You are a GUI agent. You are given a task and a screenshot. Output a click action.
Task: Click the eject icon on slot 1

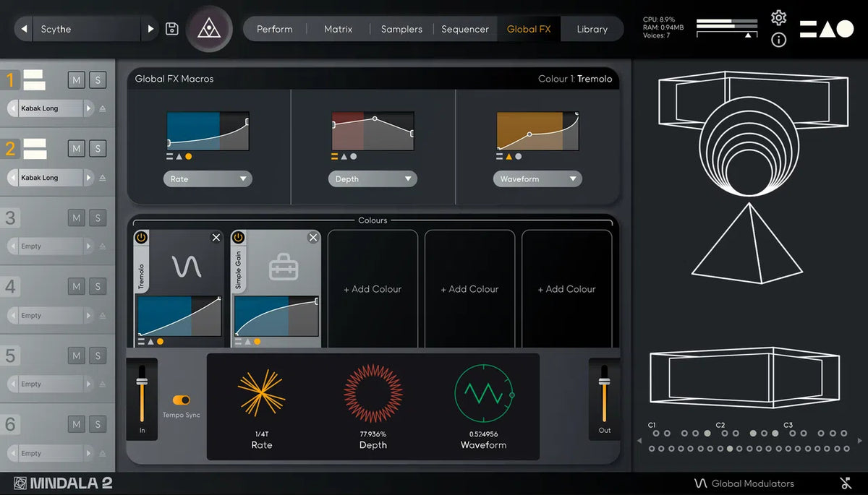tap(102, 108)
